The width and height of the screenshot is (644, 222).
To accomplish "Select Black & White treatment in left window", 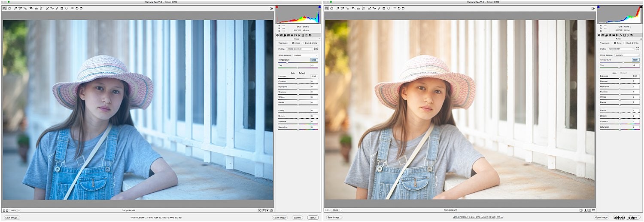I will click(303, 43).
